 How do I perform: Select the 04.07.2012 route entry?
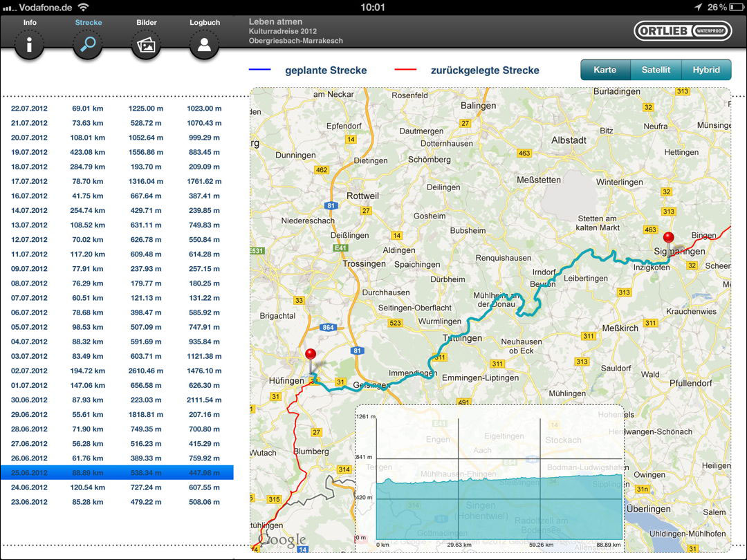[117, 342]
